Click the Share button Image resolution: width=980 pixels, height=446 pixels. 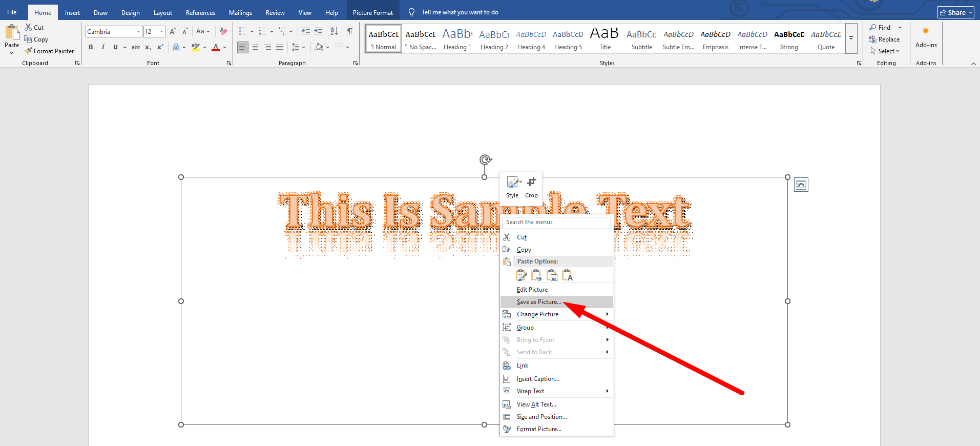coord(955,12)
